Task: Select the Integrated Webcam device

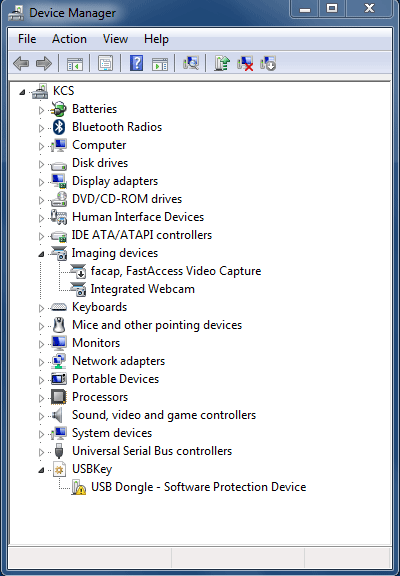Action: [143, 289]
